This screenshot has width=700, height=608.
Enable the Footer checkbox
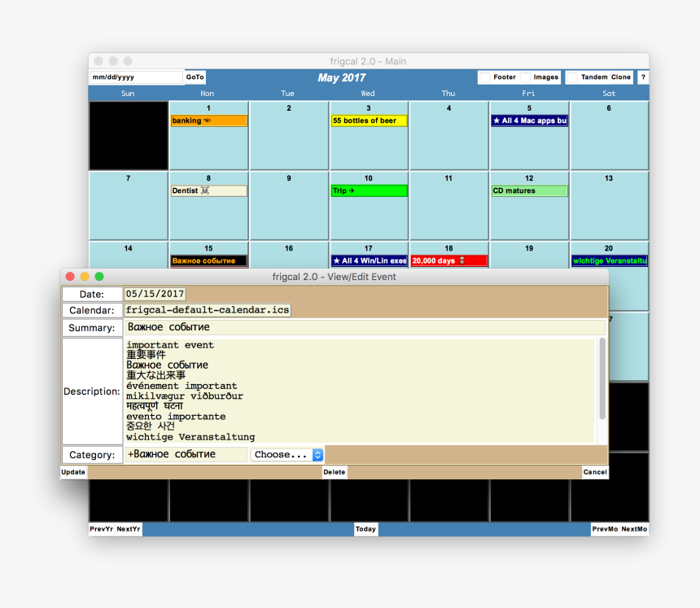click(485, 77)
